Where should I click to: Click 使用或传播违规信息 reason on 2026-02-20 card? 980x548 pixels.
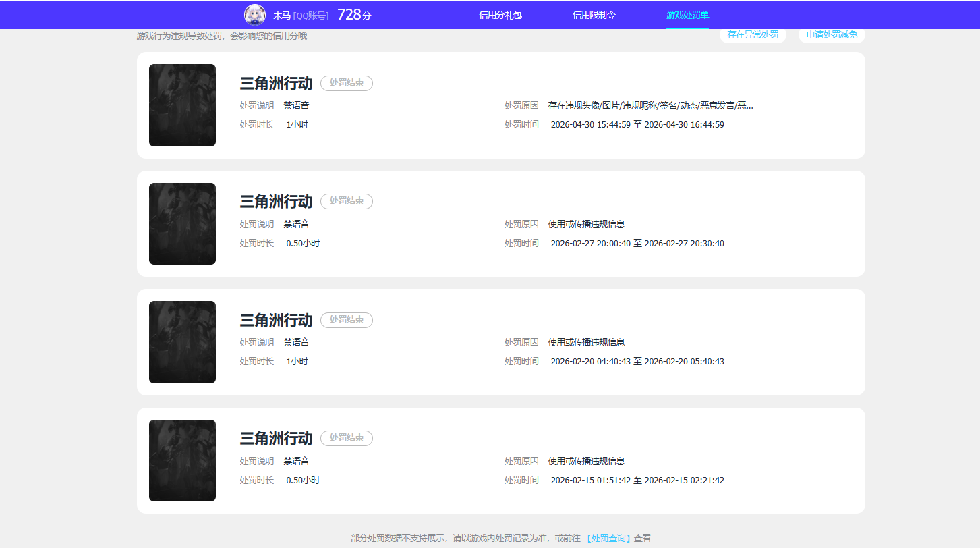pyautogui.click(x=587, y=342)
